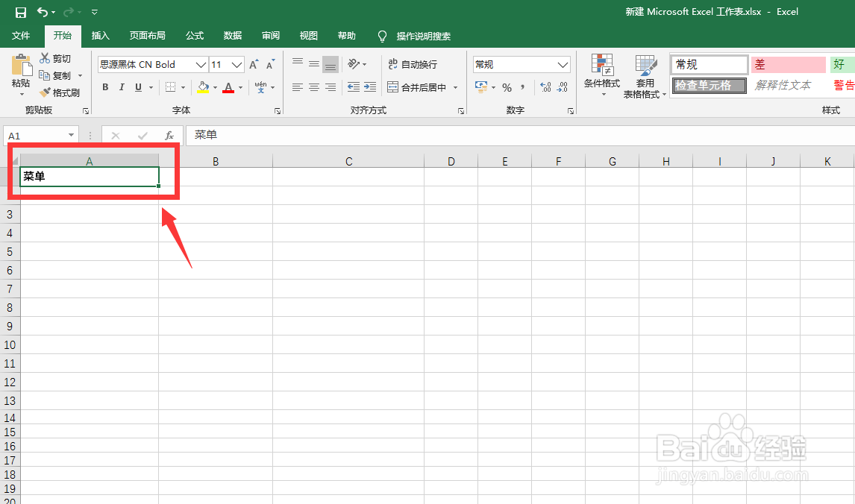Viewport: 855px width, 504px height.
Task: Switch to the 数据 ribbon tab
Action: [x=233, y=36]
